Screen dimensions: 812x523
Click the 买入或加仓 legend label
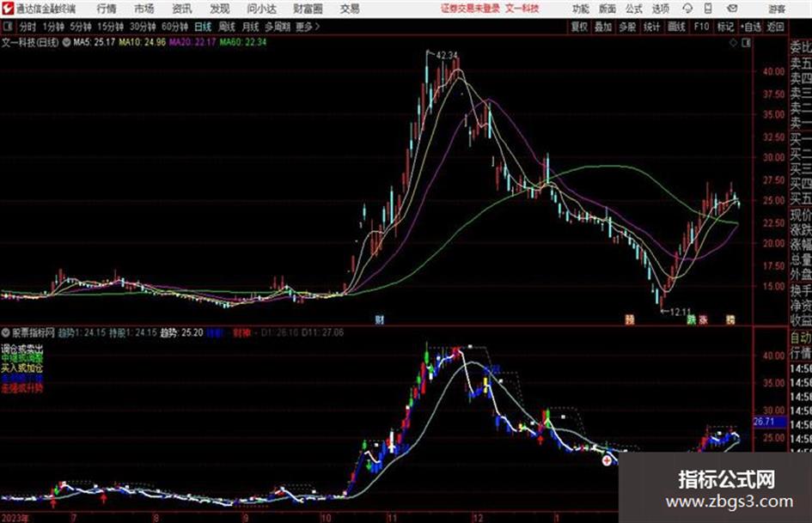pos(21,368)
